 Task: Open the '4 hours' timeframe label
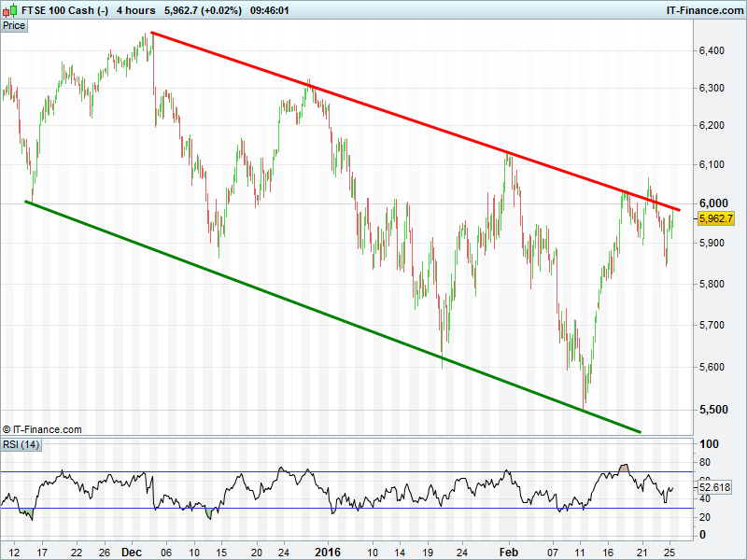point(135,10)
